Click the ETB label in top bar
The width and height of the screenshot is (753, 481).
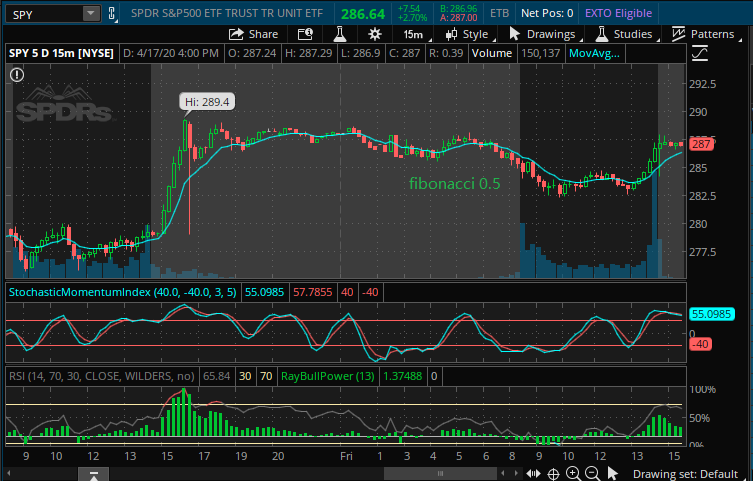(499, 13)
